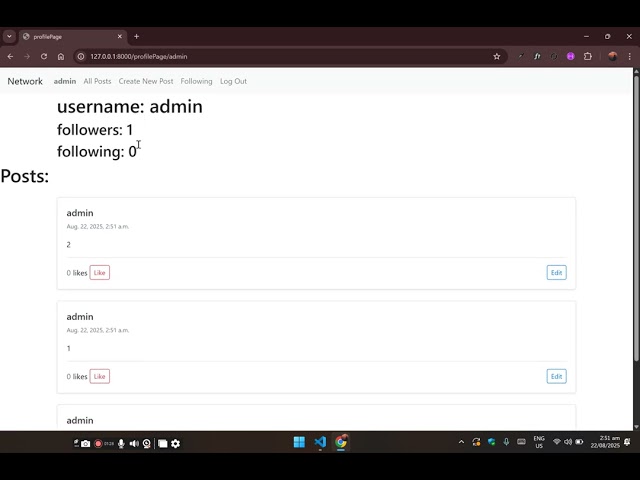640x480 pixels.
Task: Click the scrollbar up arrow
Action: (x=636, y=71)
